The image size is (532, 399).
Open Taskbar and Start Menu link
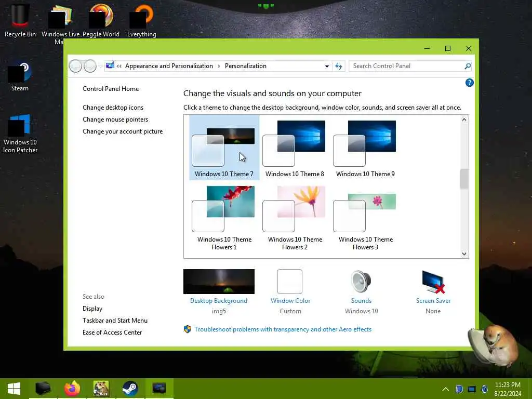coord(115,320)
